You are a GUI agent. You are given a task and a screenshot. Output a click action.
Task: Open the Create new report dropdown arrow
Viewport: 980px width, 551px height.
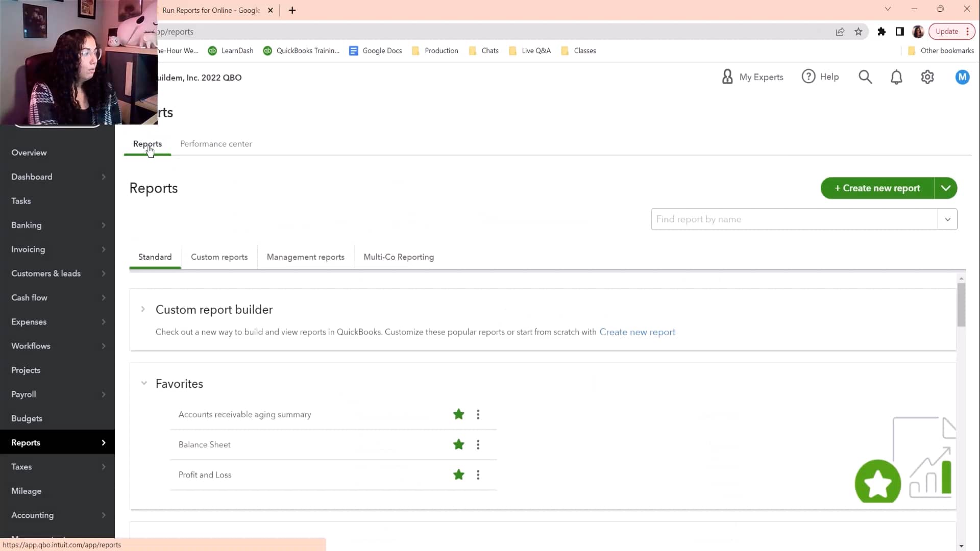[x=946, y=188]
